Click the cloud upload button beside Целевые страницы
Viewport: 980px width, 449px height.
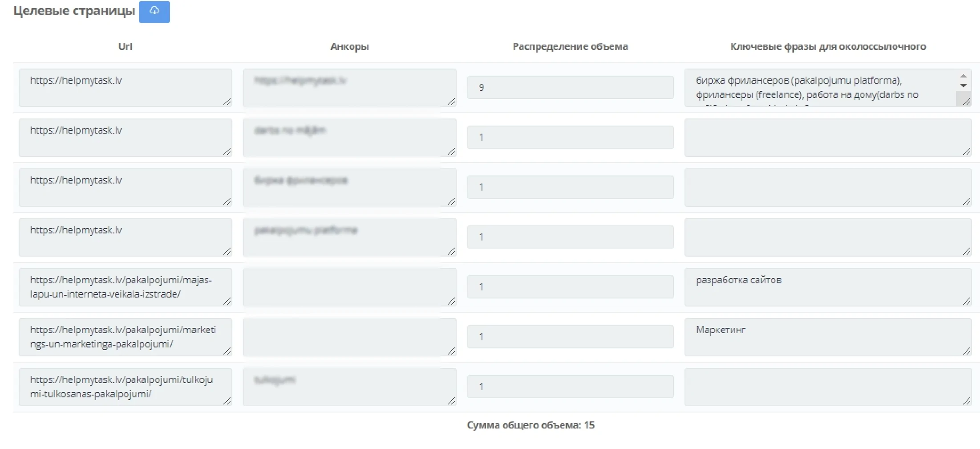tap(154, 12)
